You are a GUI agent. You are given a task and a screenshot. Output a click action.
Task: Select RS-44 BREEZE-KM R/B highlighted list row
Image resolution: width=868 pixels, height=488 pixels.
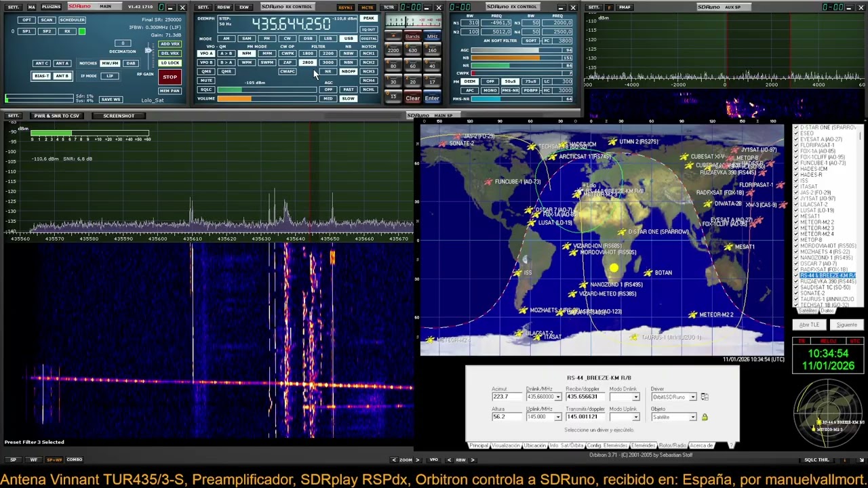[x=827, y=276]
